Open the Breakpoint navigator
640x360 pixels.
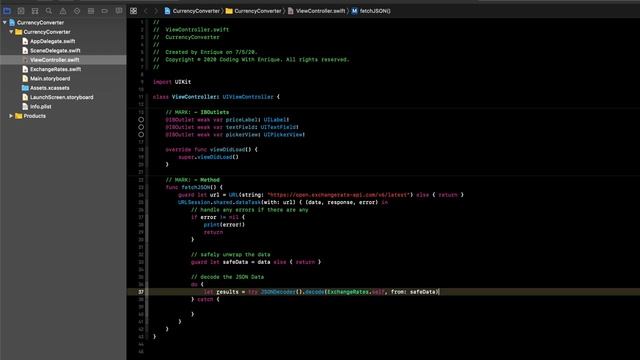(104, 11)
